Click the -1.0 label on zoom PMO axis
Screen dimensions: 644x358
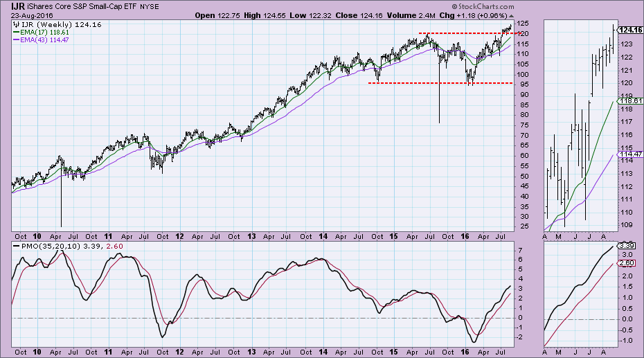tap(627, 341)
